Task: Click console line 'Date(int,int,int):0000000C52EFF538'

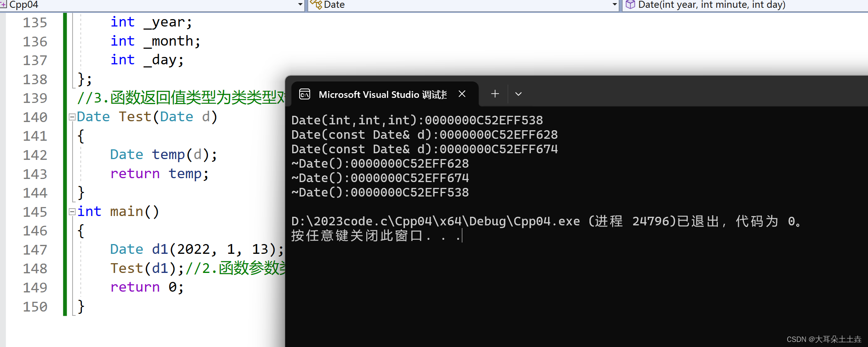Action: click(417, 120)
